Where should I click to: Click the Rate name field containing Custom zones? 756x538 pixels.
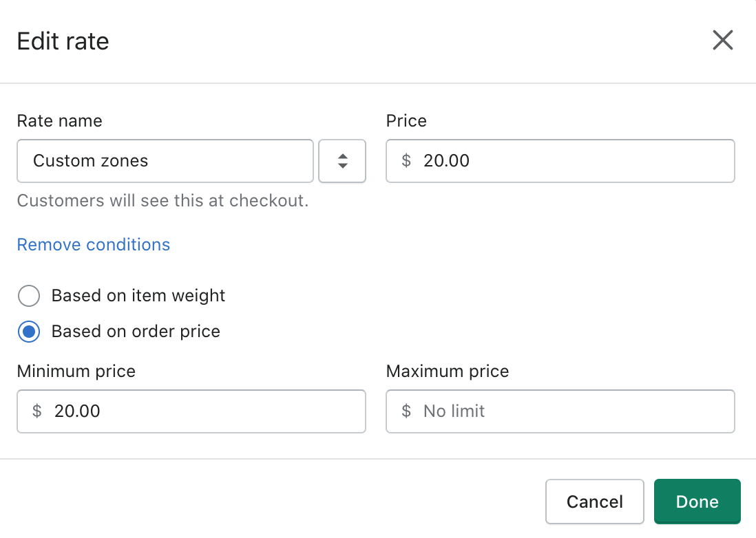(165, 161)
